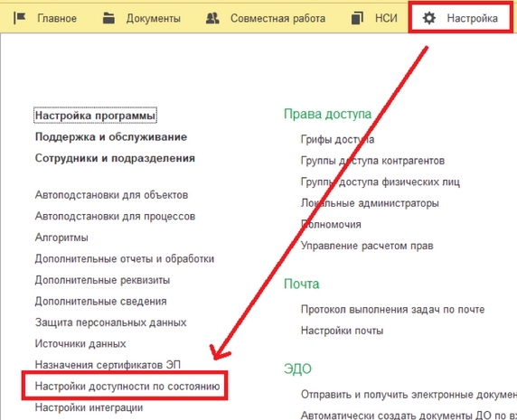Open Поддержка и обслуживание
517x420 pixels.
pyautogui.click(x=111, y=137)
